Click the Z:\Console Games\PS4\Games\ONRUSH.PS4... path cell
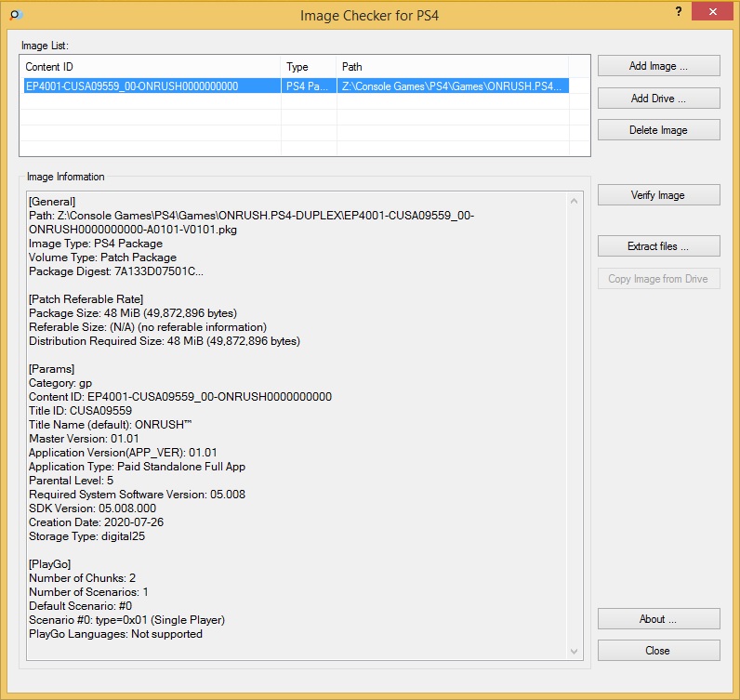The width and height of the screenshot is (740, 700). point(452,86)
